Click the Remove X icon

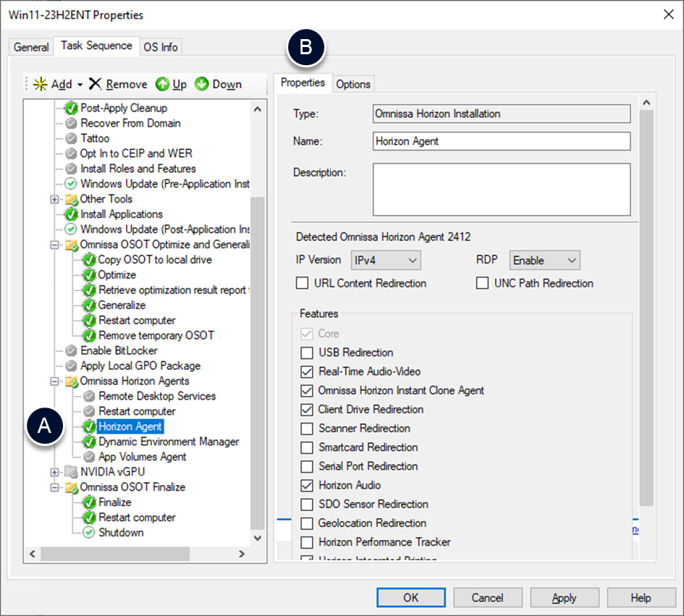coord(95,84)
